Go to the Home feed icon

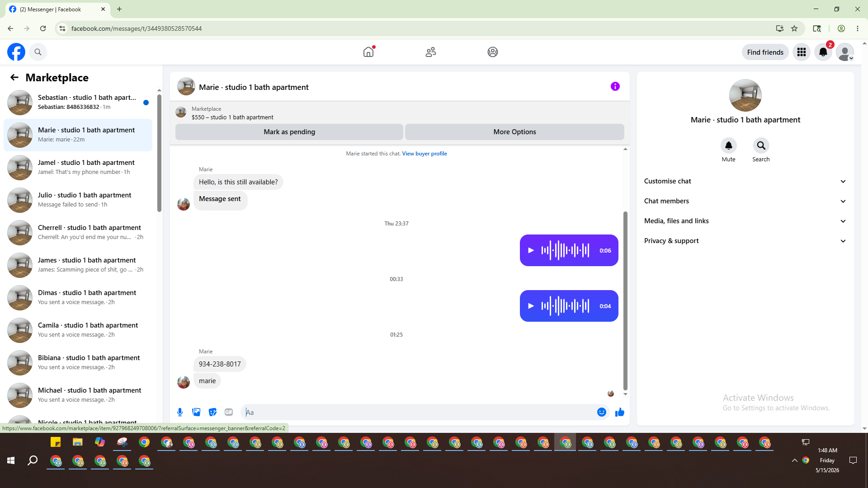point(368,52)
